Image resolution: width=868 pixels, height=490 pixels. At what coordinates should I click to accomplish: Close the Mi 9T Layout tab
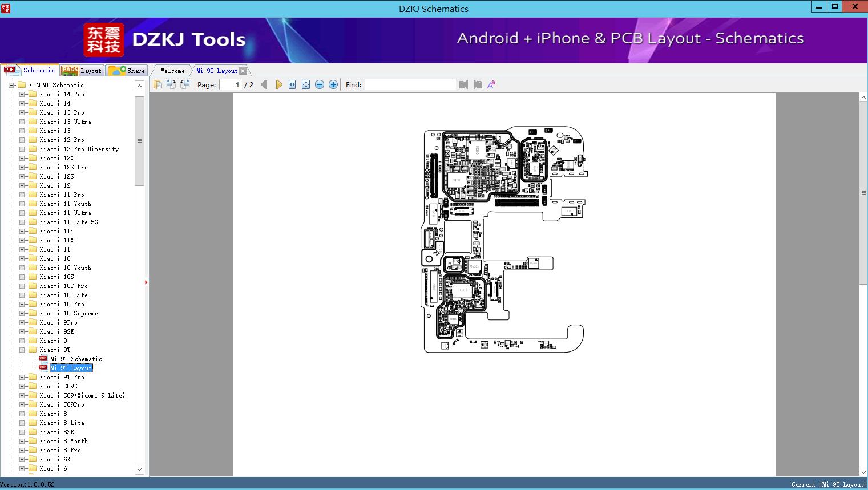click(x=243, y=71)
